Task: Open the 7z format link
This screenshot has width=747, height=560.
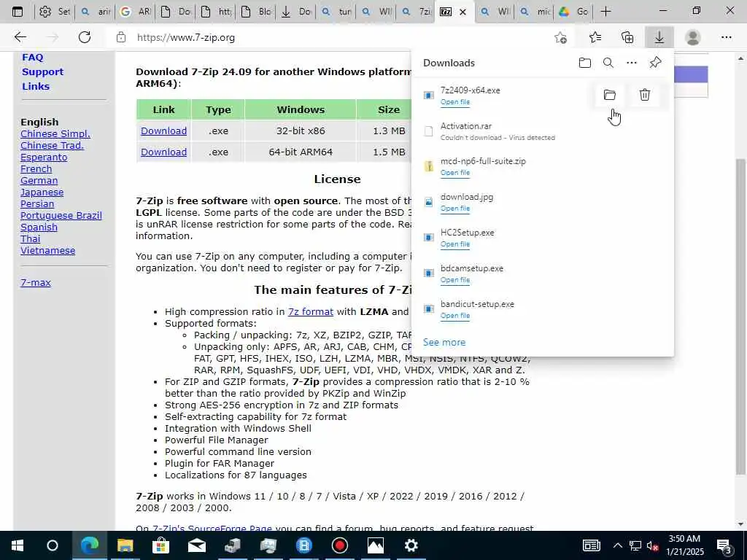Action: [x=311, y=312]
